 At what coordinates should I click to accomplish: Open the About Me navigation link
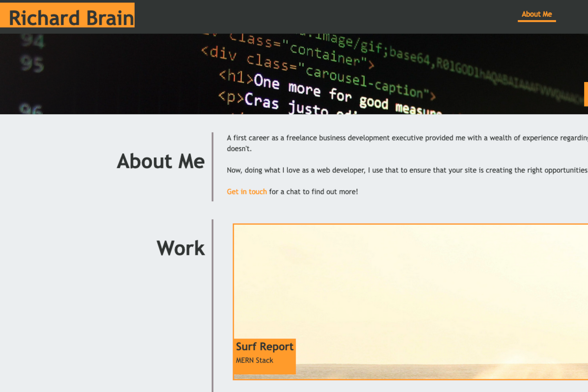pos(537,14)
